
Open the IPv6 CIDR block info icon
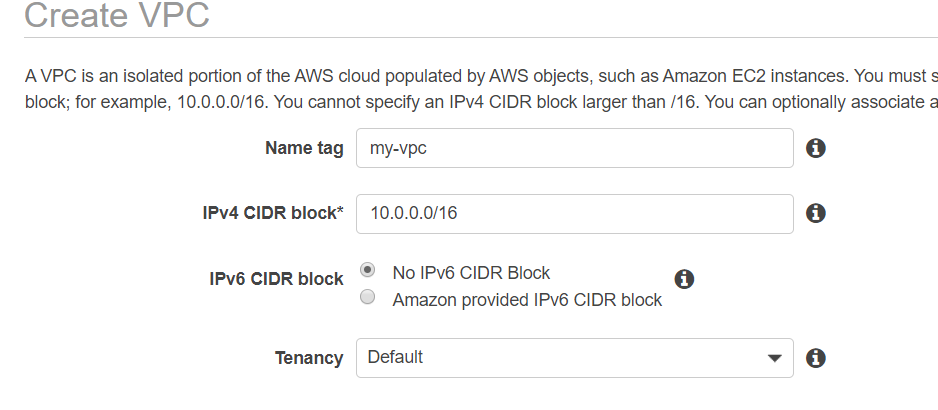[x=684, y=279]
